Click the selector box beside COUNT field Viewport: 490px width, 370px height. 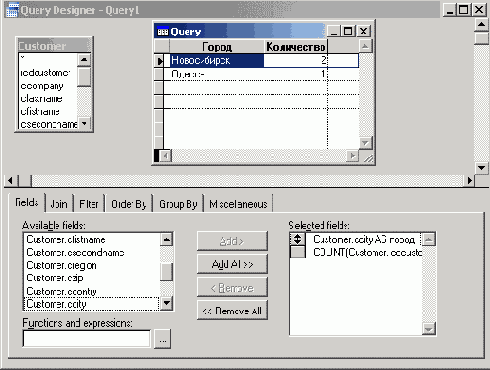pyautogui.click(x=297, y=252)
